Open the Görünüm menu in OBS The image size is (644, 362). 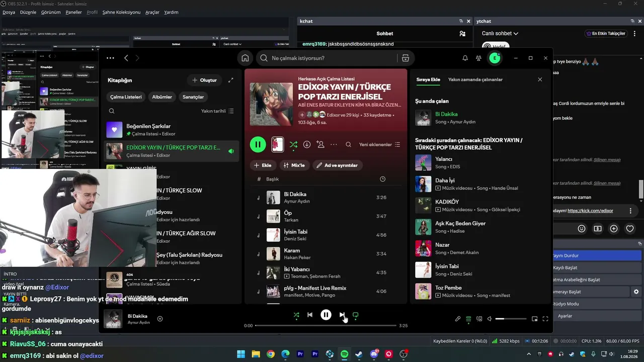point(51,12)
